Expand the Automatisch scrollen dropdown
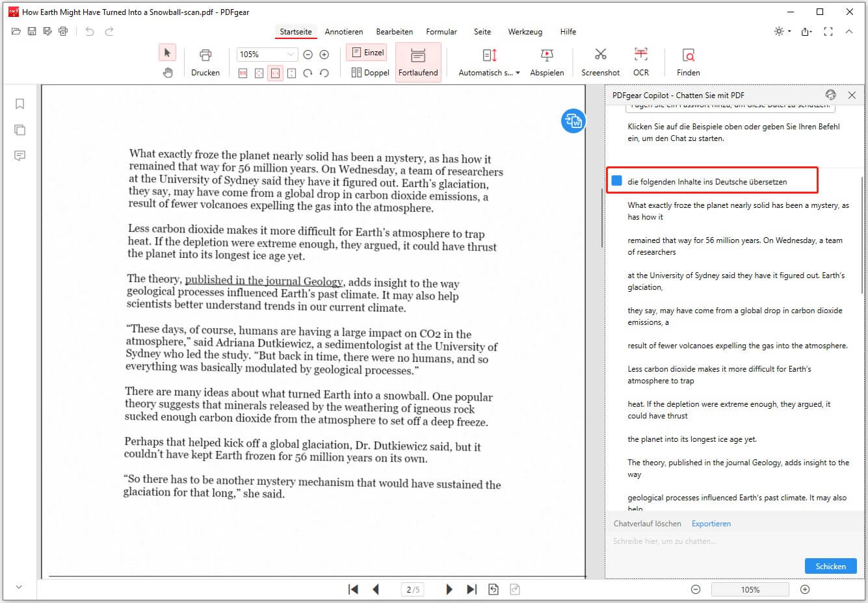 pos(516,72)
